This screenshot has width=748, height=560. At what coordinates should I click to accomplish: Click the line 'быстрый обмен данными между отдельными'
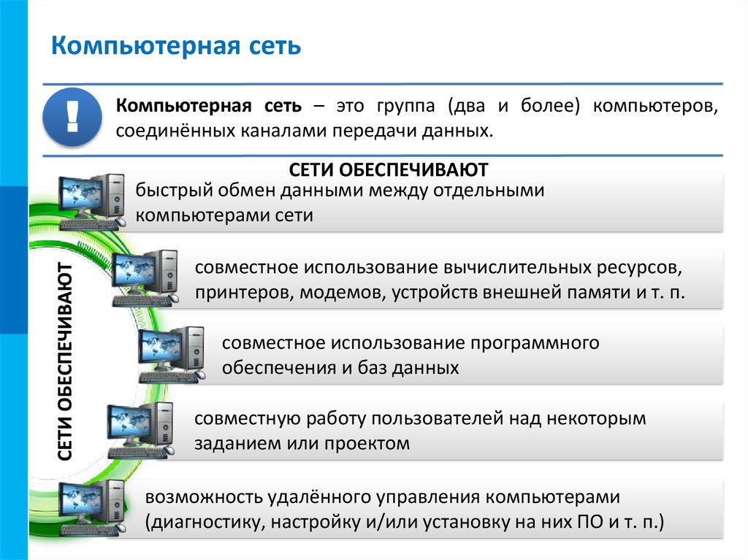(340, 191)
